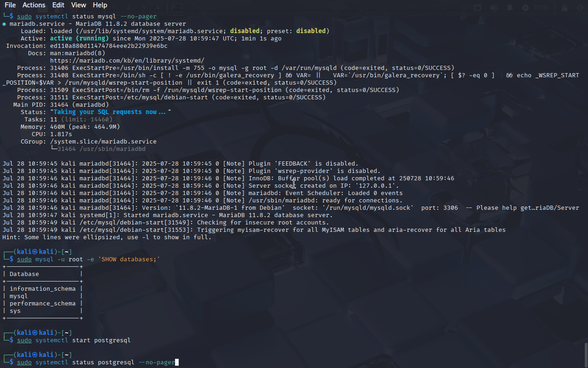The width and height of the screenshot is (588, 368).
Task: Click the information_schema database row
Action: 43,289
